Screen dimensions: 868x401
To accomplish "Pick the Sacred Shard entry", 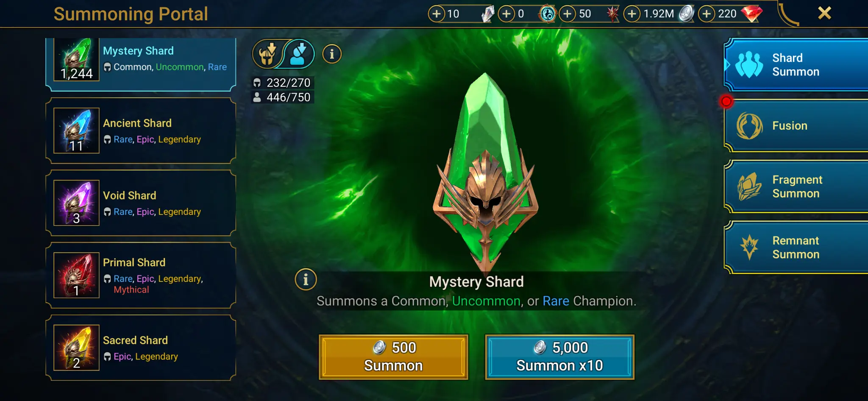I will 141,348.
